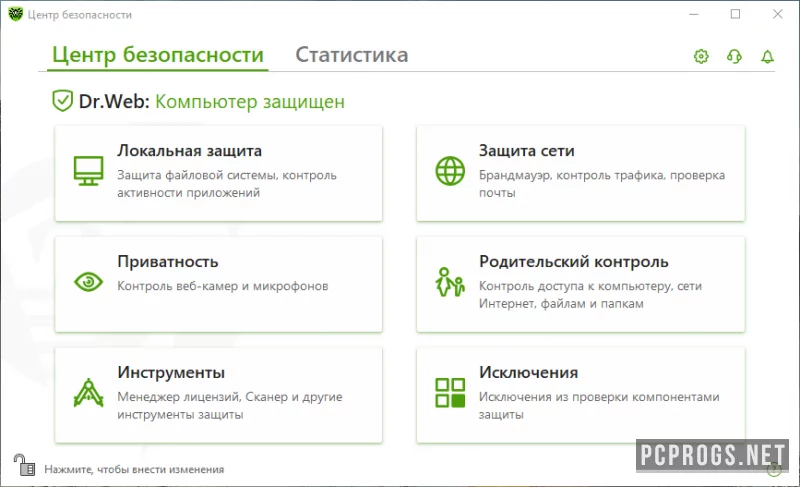The image size is (800, 487).
Task: Open settings via the gear icon
Action: 701,56
